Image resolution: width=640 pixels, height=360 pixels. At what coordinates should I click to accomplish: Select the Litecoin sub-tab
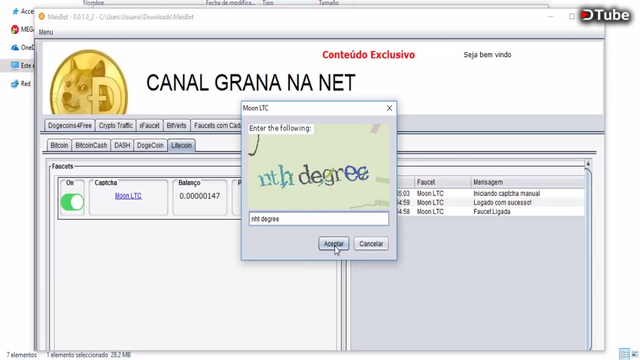click(181, 145)
